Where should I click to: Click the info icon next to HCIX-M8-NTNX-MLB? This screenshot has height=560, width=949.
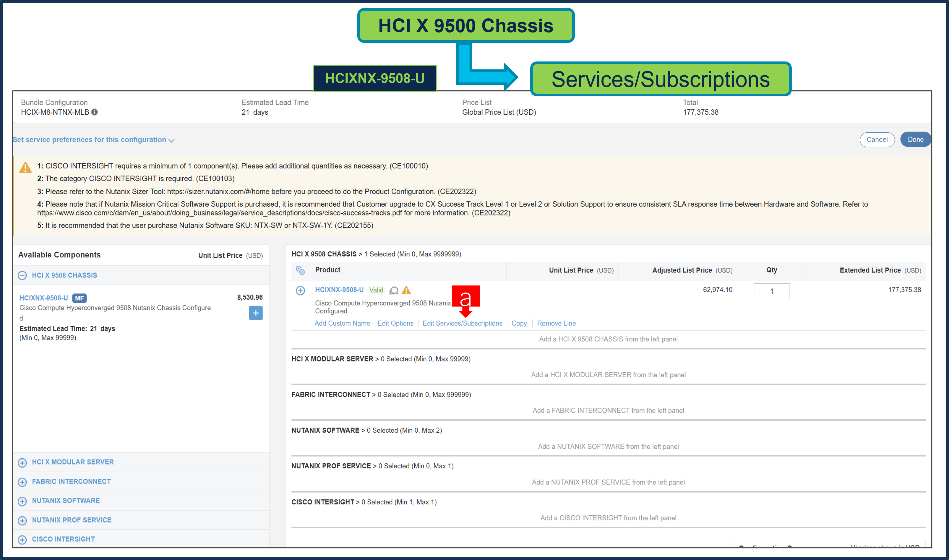(94, 112)
